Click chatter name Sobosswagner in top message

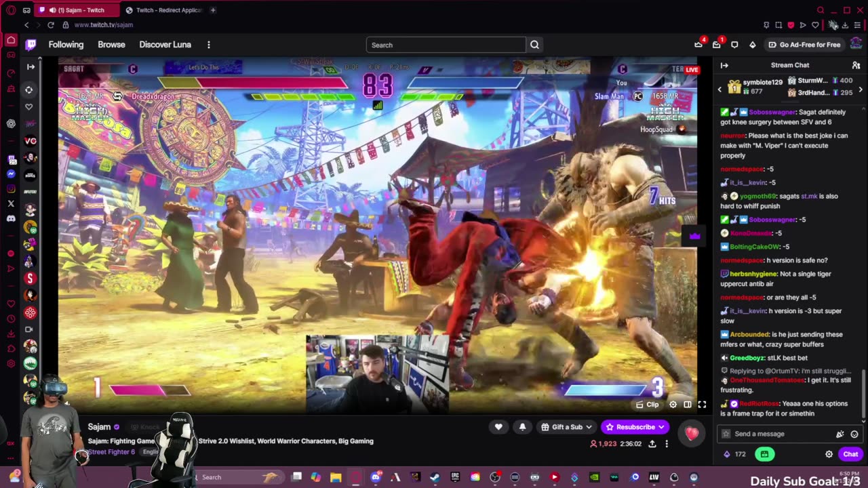click(x=772, y=112)
